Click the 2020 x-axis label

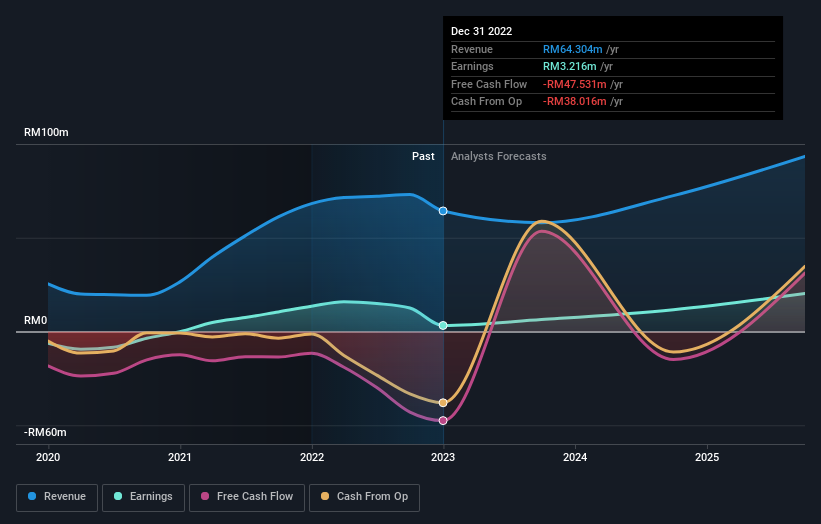point(48,457)
